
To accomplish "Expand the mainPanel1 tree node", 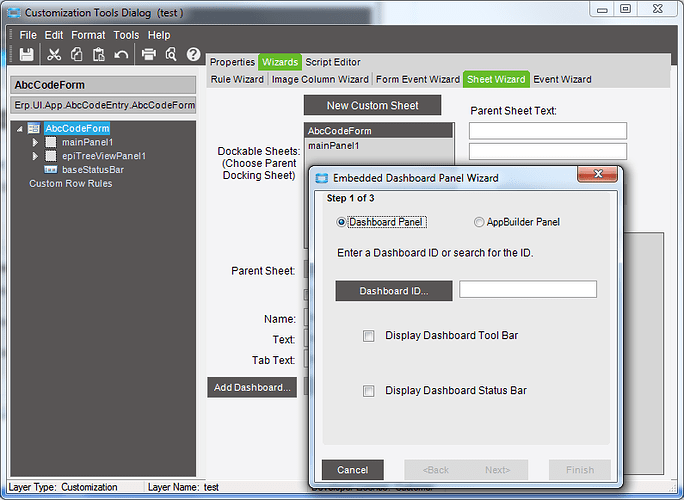I will click(35, 142).
